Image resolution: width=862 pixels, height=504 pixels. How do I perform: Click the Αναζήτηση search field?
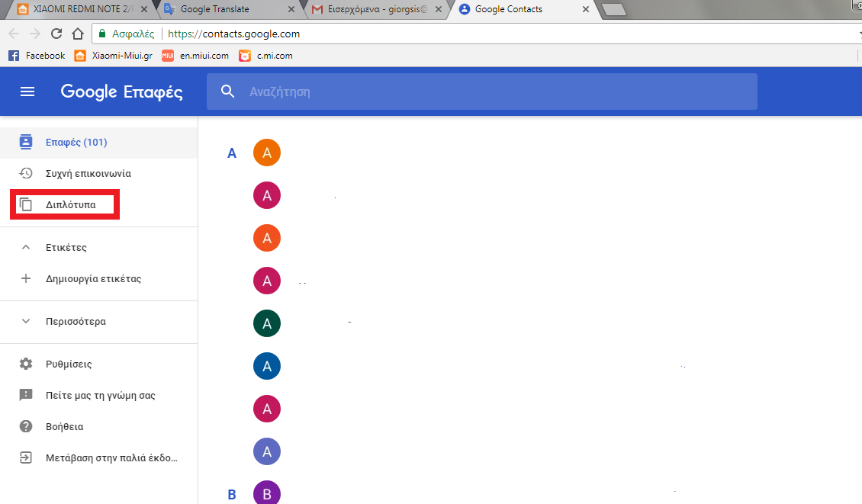coord(481,91)
